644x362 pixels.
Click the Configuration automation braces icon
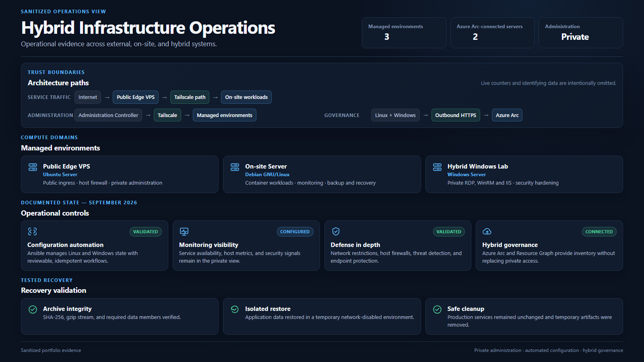coord(32,231)
